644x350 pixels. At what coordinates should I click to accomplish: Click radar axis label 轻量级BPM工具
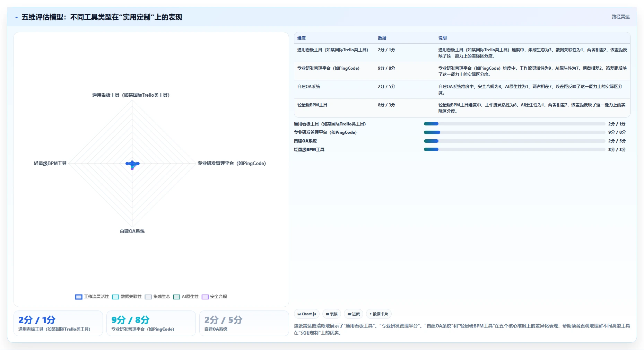(50, 163)
